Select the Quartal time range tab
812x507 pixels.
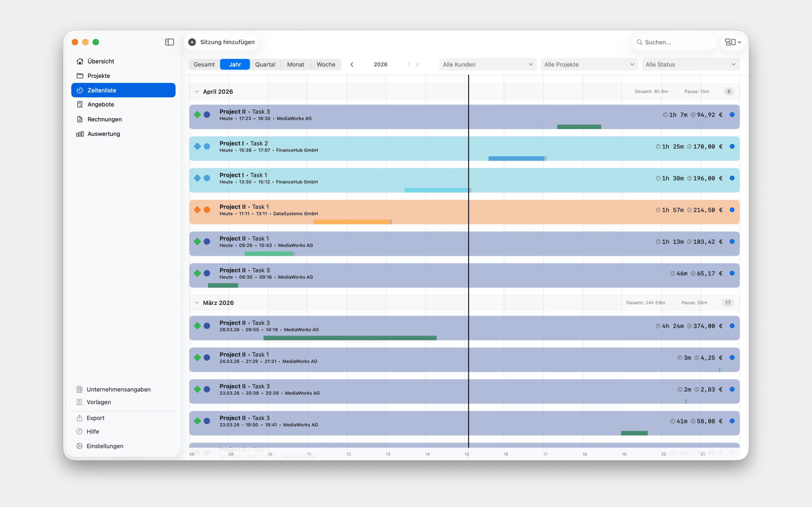(265, 65)
